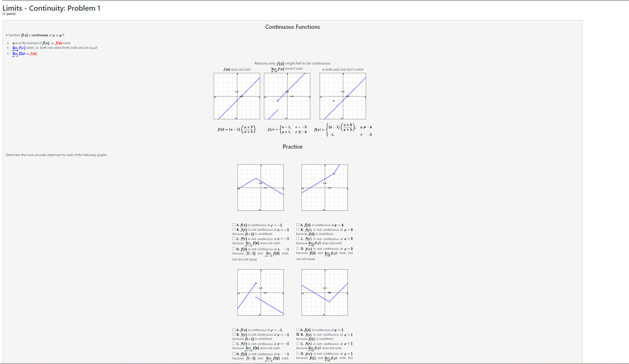This screenshot has width=629, height=364.
Task: Check option C saying the limit at -1 doesn't exist
Action: tap(234, 239)
